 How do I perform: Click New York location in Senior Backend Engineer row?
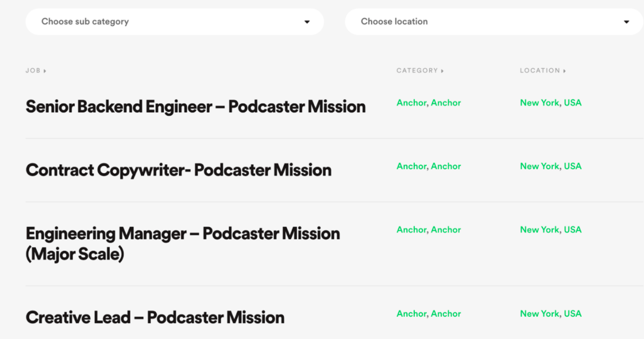tap(540, 103)
